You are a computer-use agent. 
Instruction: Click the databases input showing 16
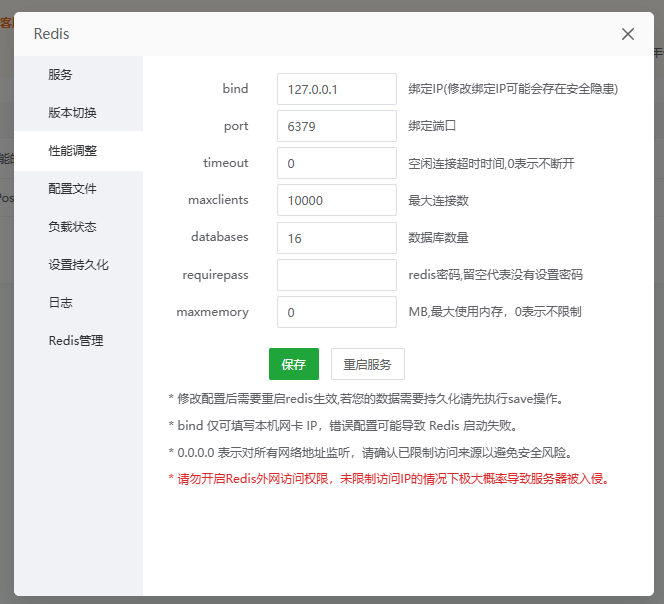point(337,238)
